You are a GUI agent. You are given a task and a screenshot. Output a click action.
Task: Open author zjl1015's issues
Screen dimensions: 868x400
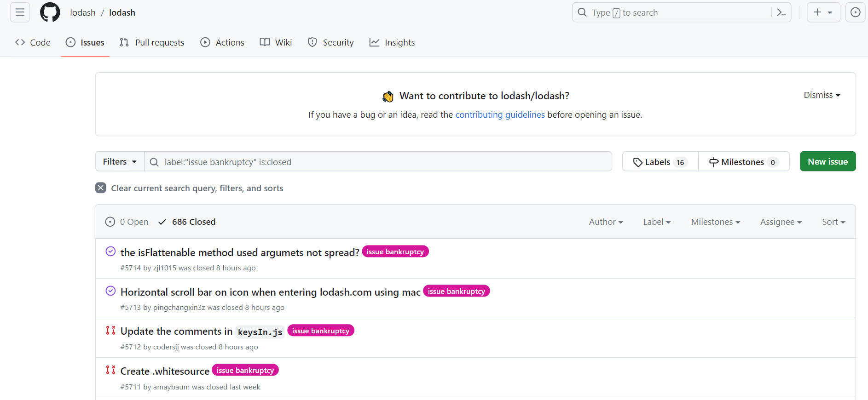pyautogui.click(x=165, y=268)
